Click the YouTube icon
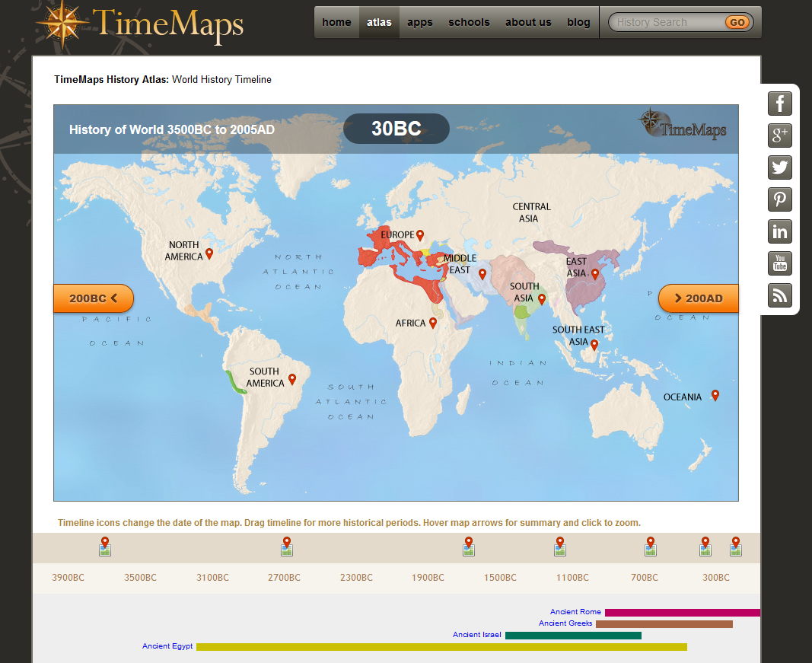The height and width of the screenshot is (663, 812). pos(779,263)
